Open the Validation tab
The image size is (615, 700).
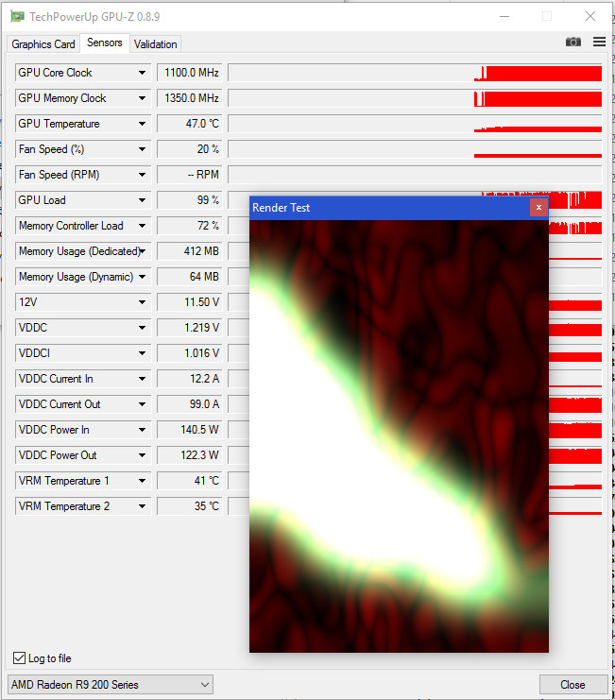coord(155,44)
